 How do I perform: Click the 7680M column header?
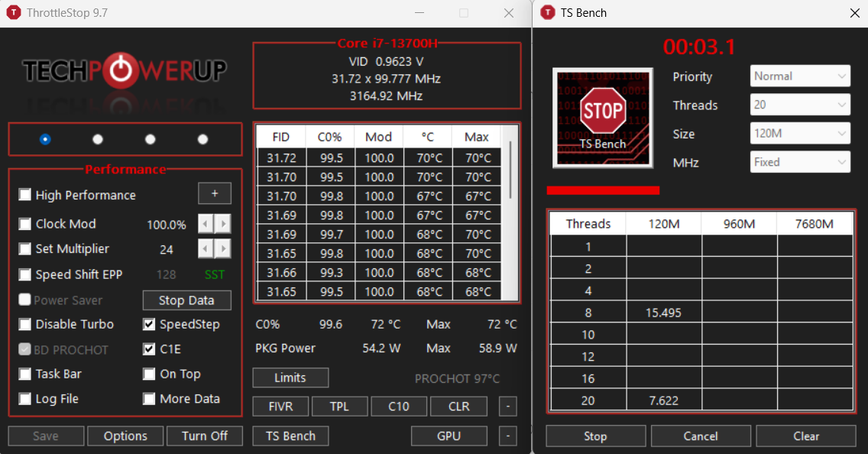pyautogui.click(x=815, y=224)
